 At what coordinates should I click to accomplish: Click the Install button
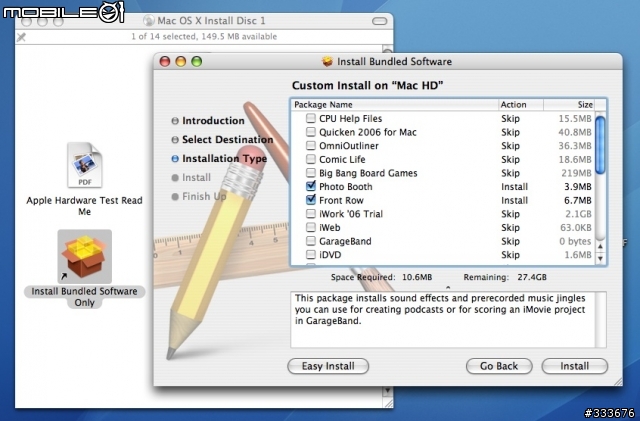pyautogui.click(x=574, y=366)
